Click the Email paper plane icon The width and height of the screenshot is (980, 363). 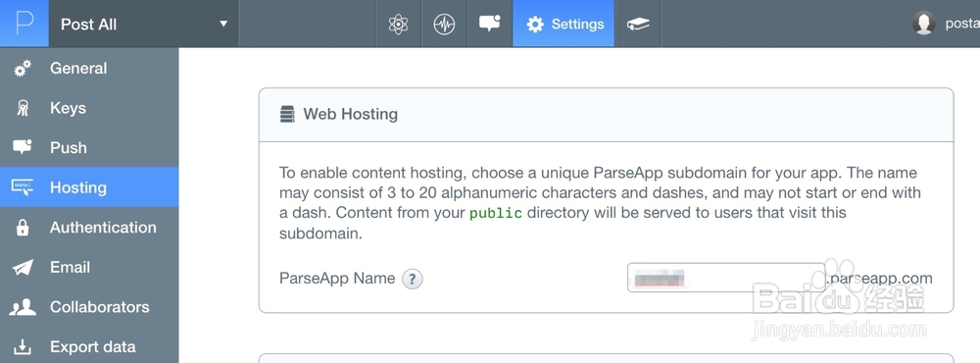click(x=23, y=267)
